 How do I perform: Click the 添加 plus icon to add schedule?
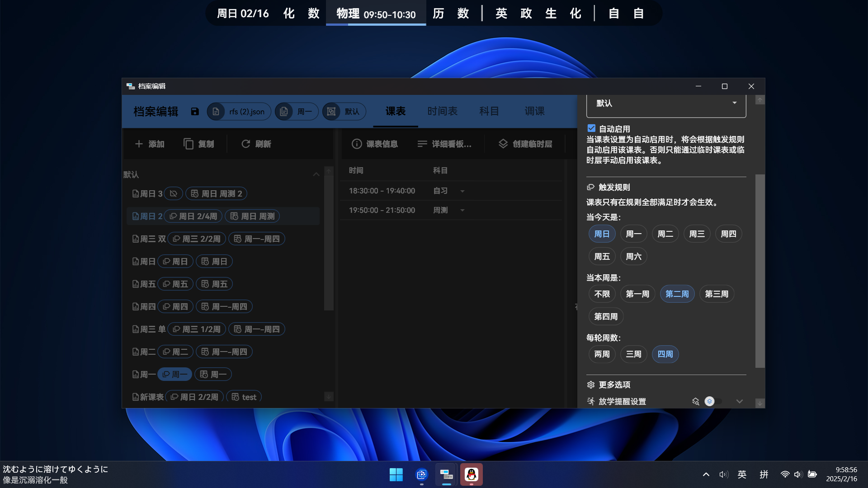pyautogui.click(x=140, y=144)
